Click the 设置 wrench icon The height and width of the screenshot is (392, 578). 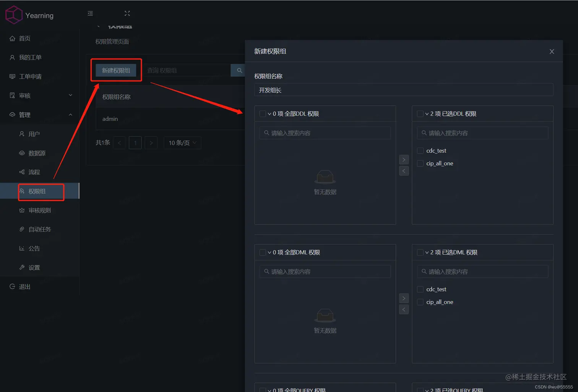(x=22, y=267)
